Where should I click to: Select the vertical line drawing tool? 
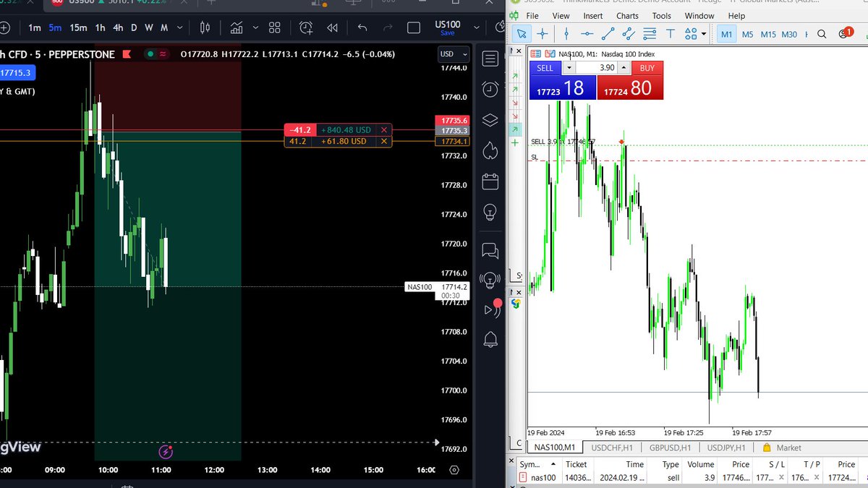click(566, 34)
